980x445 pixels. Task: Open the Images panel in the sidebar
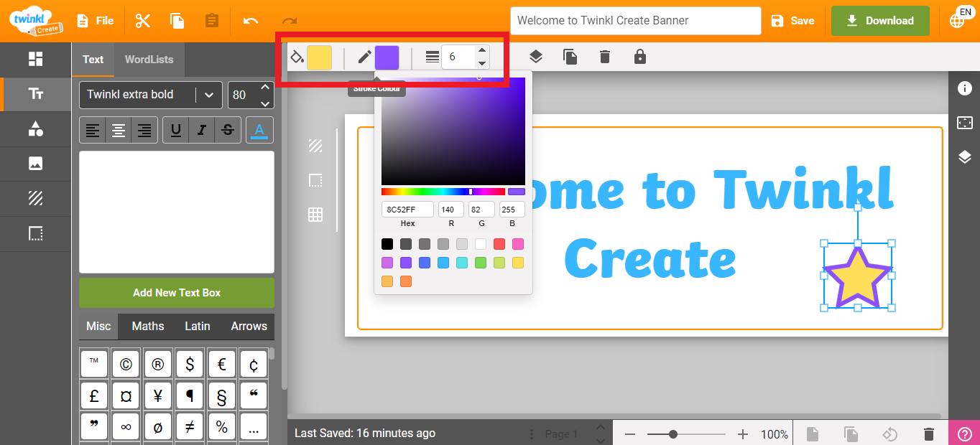35,164
